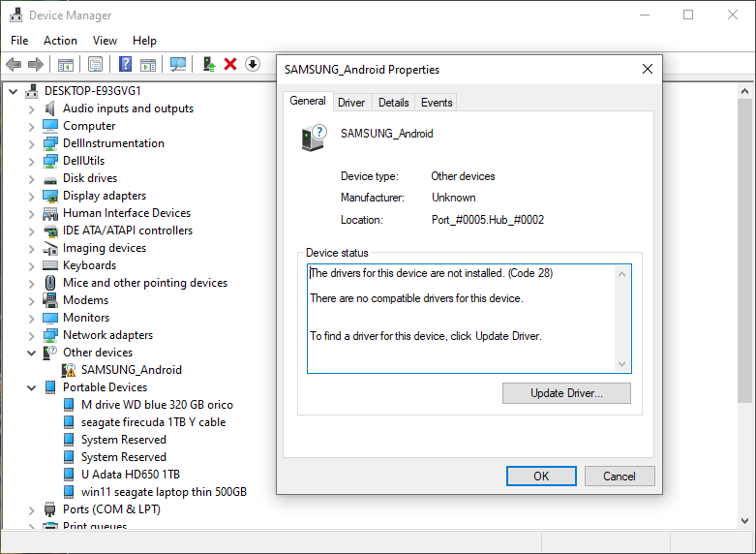This screenshot has width=756, height=554.
Task: Click the red X Uninstall device icon
Action: tap(230, 64)
